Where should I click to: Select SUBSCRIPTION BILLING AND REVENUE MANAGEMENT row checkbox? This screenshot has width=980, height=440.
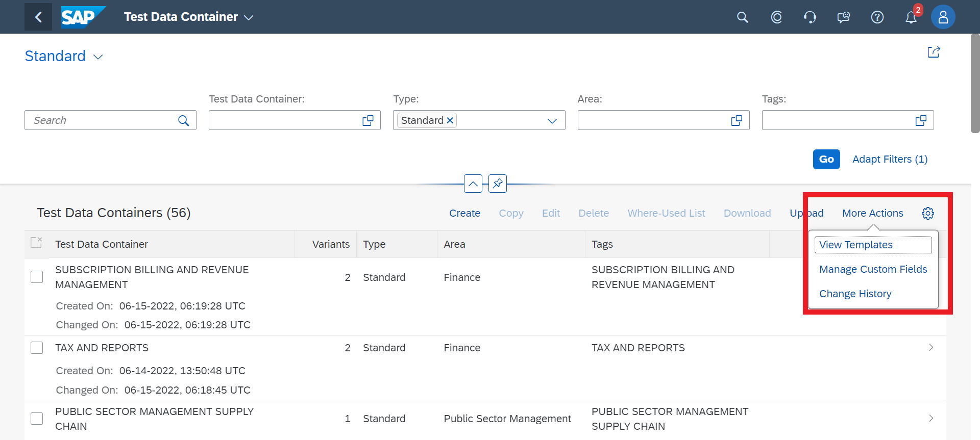pos(37,277)
